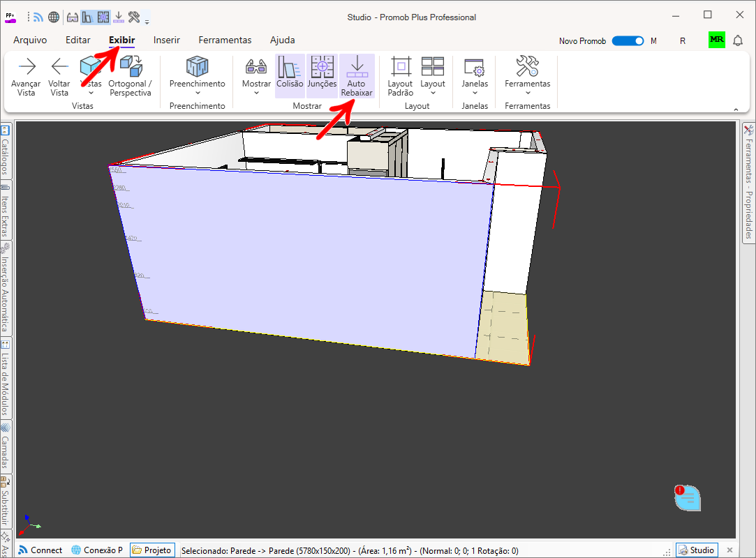Open the Preenchimento dropdown
The height and width of the screenshot is (558, 756).
(x=197, y=76)
